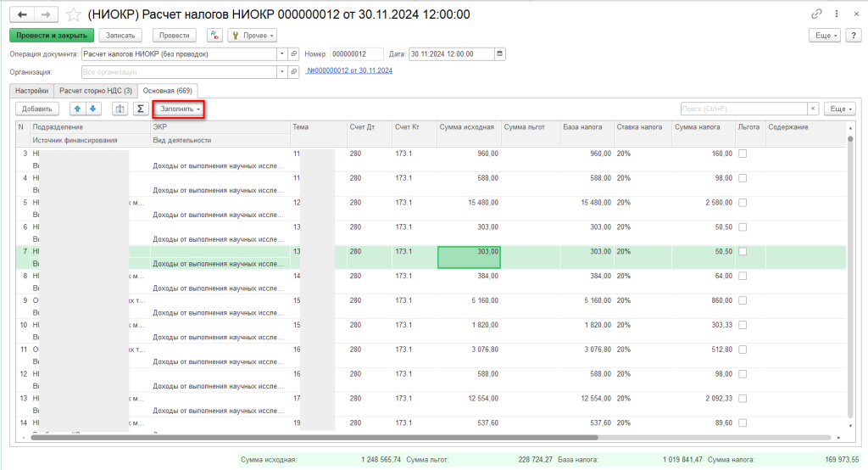Move row up with blue up arrow
The height and width of the screenshot is (470, 868).
(x=78, y=109)
